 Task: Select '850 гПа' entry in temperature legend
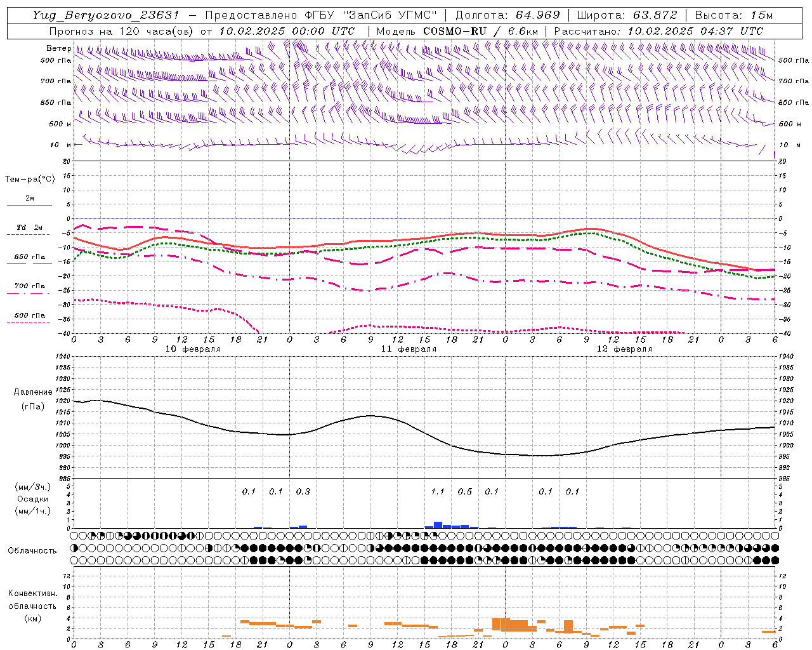[30, 257]
